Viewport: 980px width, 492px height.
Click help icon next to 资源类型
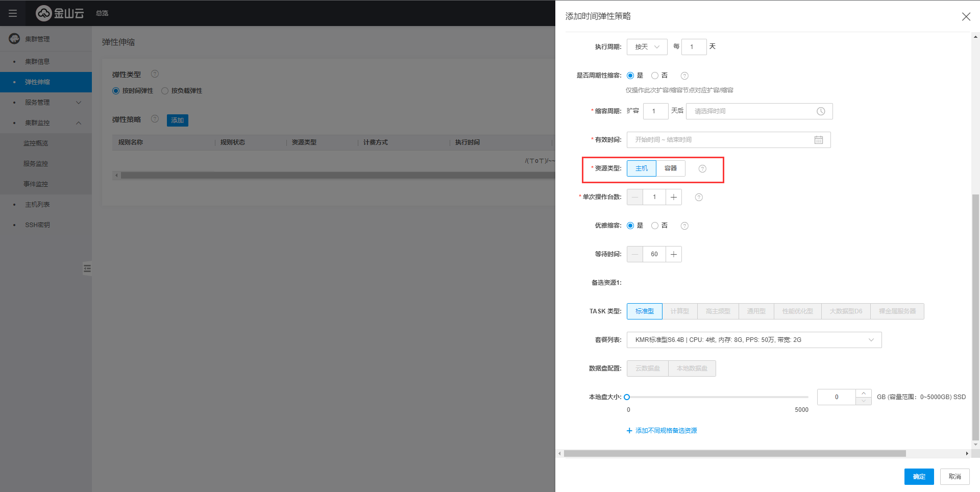coord(702,169)
